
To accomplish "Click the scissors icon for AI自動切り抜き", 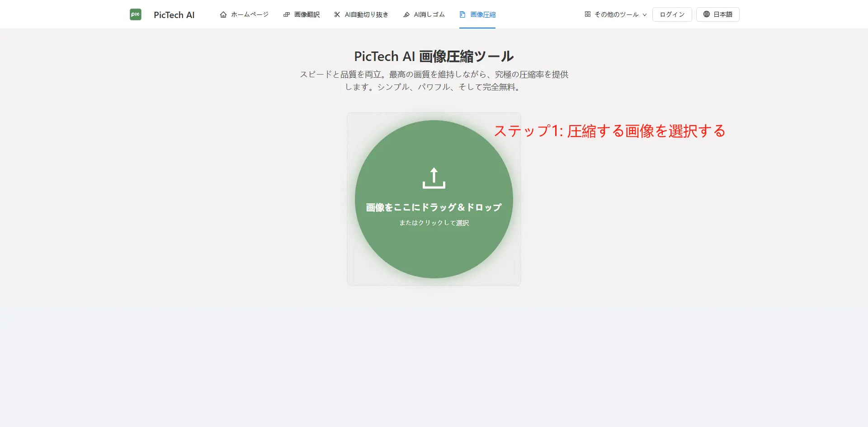I will [337, 14].
